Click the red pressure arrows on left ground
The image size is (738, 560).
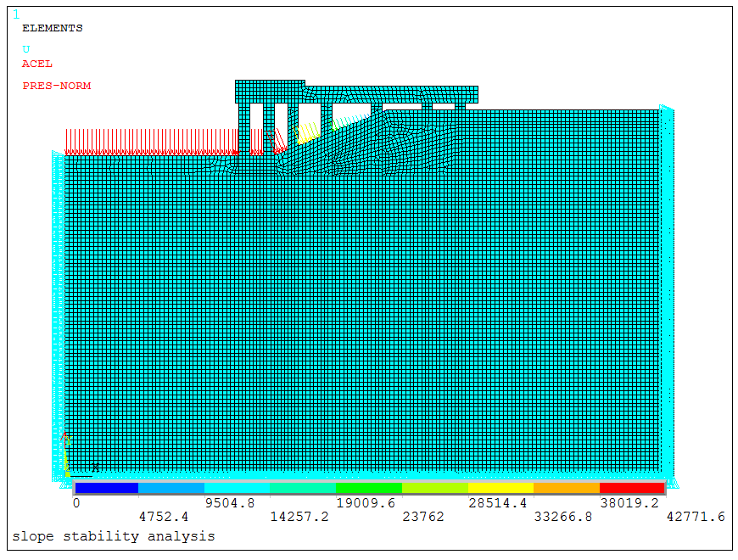point(151,142)
